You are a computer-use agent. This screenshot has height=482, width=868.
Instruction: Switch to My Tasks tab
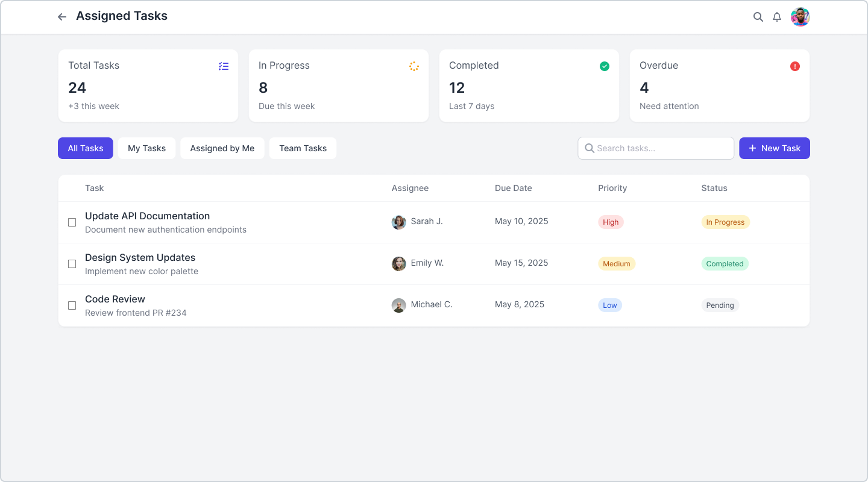coord(146,148)
